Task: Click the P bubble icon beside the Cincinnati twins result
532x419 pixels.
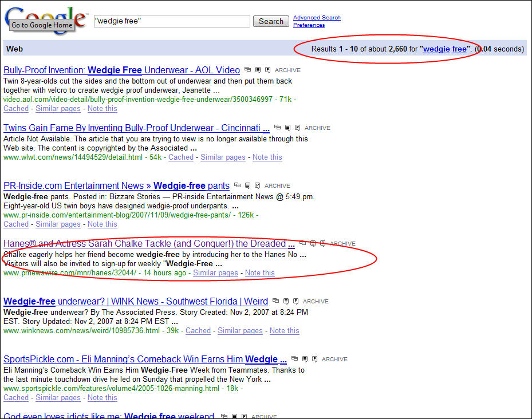Action: point(298,128)
